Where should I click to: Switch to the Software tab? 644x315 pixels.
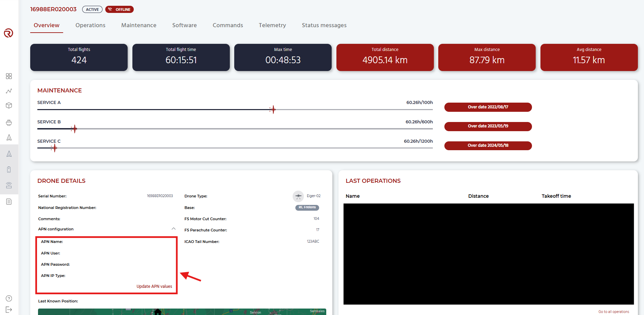coord(184,25)
